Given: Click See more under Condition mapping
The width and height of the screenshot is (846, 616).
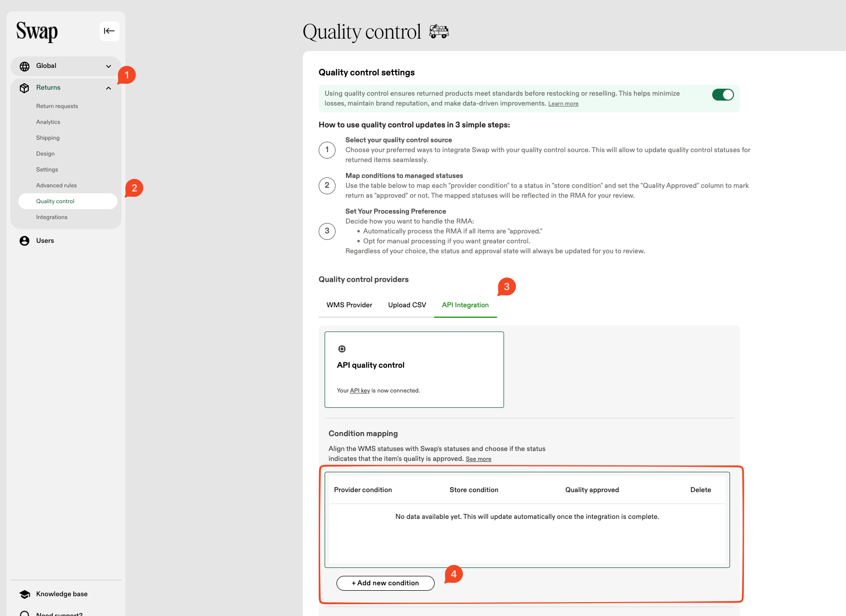Looking at the screenshot, I should click(x=478, y=459).
